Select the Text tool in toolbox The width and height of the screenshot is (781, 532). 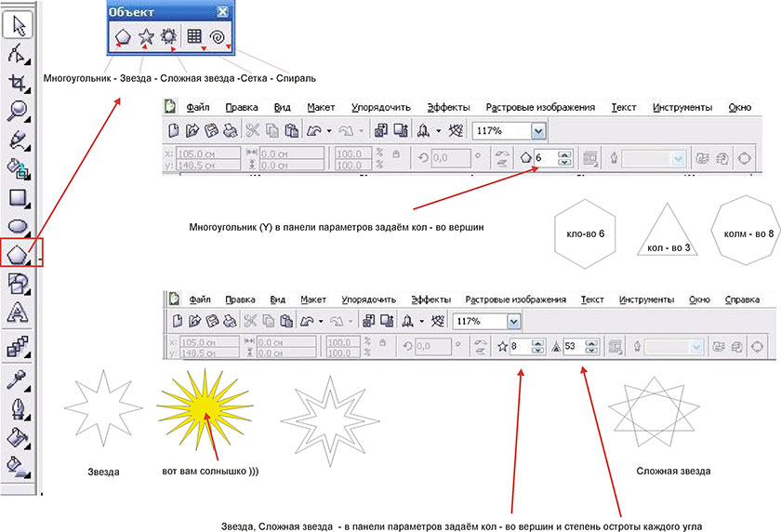click(19, 312)
